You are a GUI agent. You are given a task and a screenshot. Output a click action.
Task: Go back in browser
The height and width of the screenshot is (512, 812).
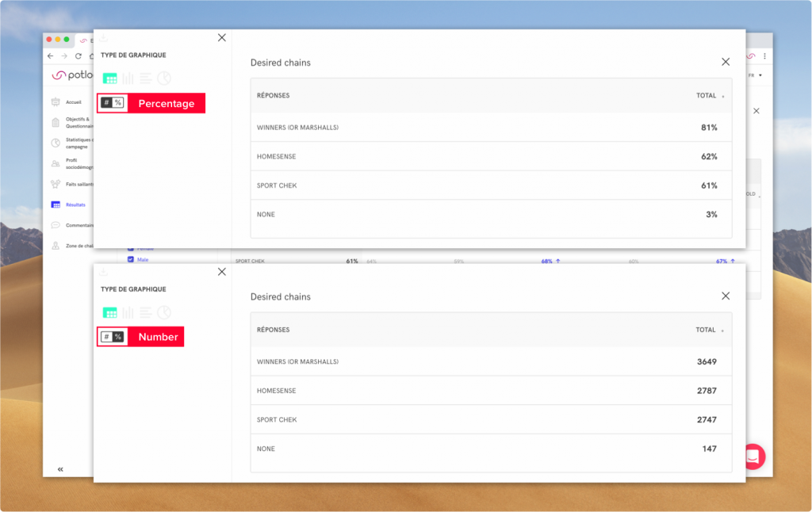point(50,56)
